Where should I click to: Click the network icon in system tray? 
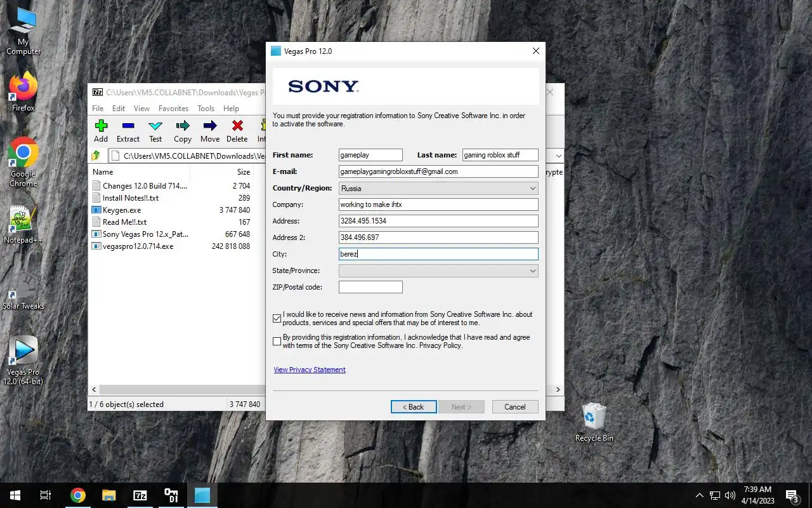pyautogui.click(x=715, y=495)
